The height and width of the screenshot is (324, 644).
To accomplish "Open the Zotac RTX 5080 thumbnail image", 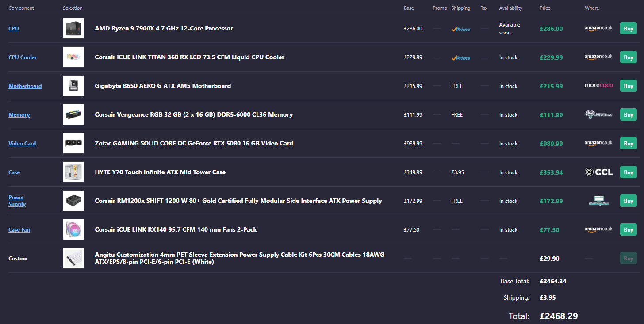I will tap(73, 143).
